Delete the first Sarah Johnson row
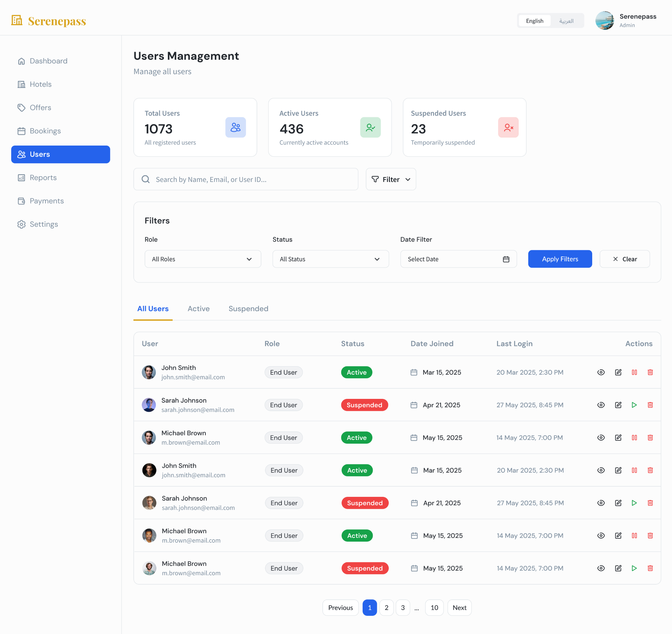672x634 pixels. (x=650, y=405)
